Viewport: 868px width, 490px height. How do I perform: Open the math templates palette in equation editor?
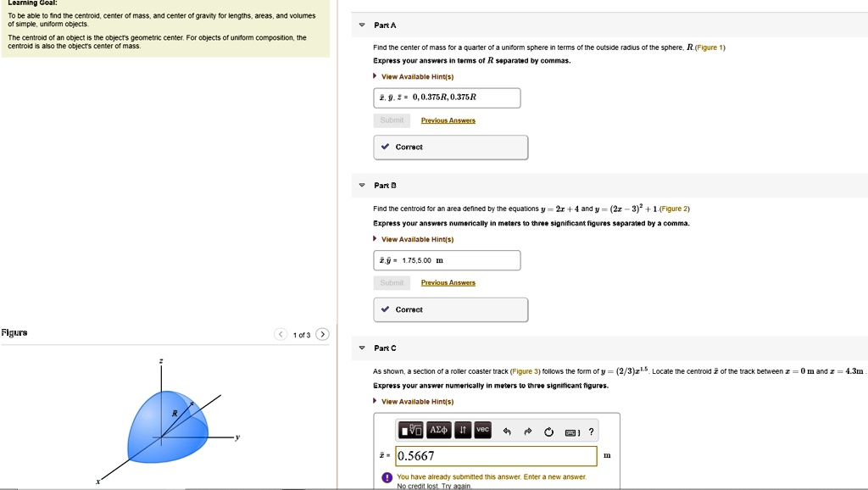click(411, 430)
